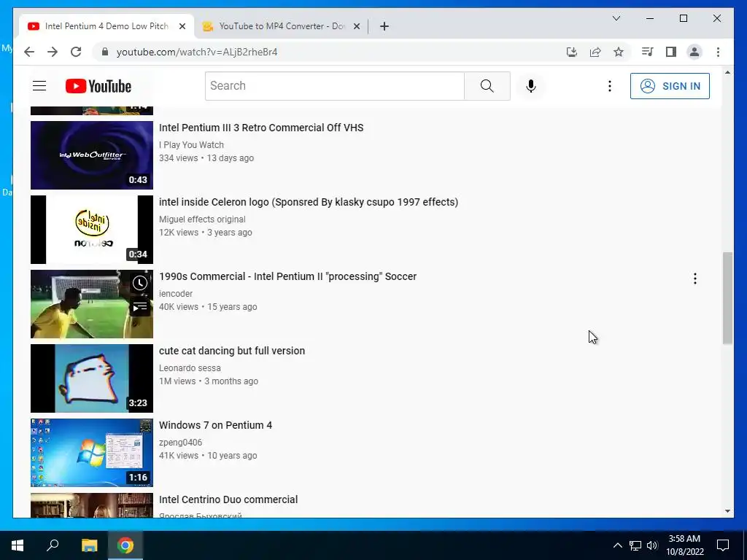Select the address bar URL
Viewport: 747px width, 560px height.
[x=197, y=52]
